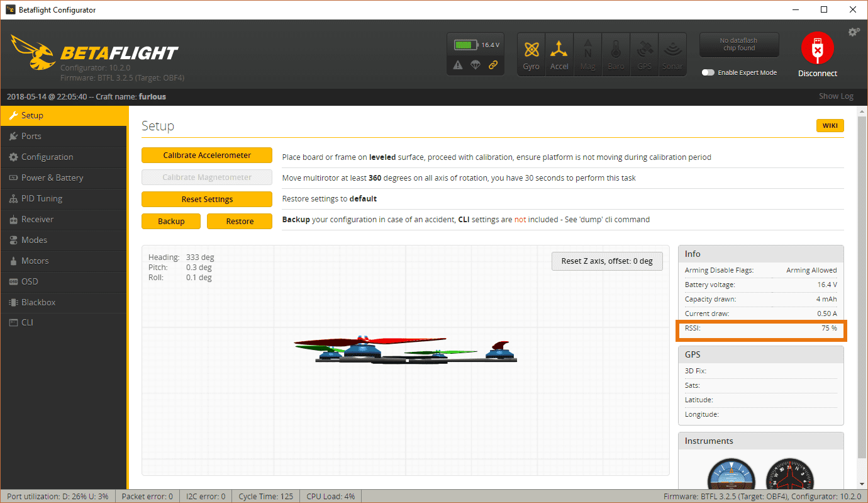Click the 3D Fix label in GPS

pos(696,371)
